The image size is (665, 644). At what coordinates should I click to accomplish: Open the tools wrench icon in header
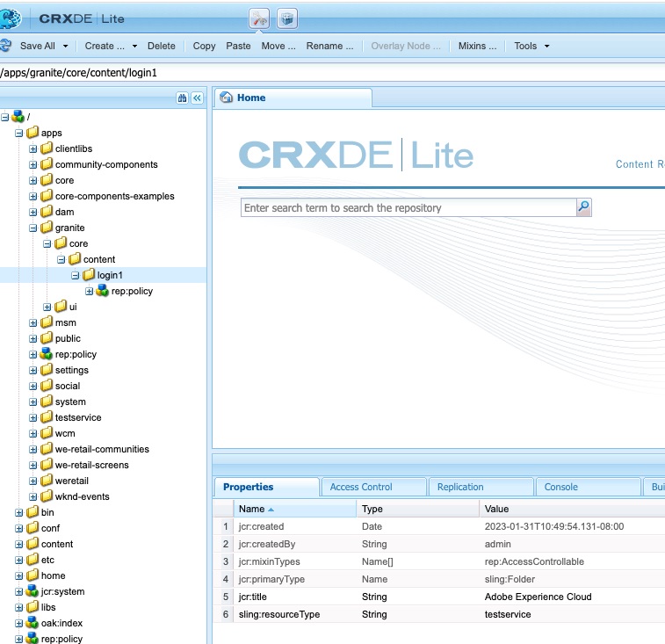259,18
